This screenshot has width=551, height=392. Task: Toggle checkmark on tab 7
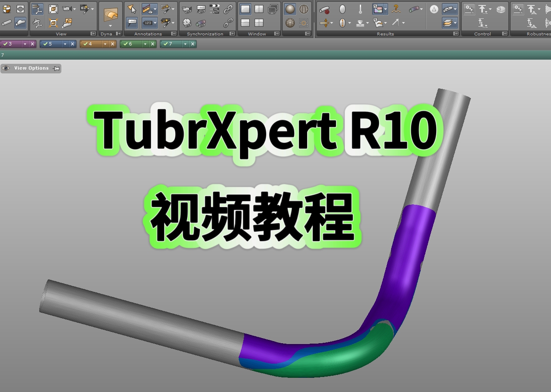click(x=165, y=44)
